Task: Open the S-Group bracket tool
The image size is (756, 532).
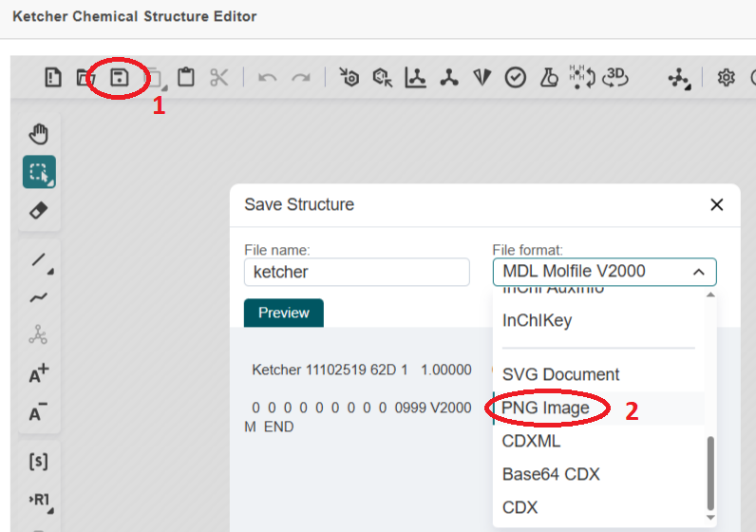Action: pos(39,462)
